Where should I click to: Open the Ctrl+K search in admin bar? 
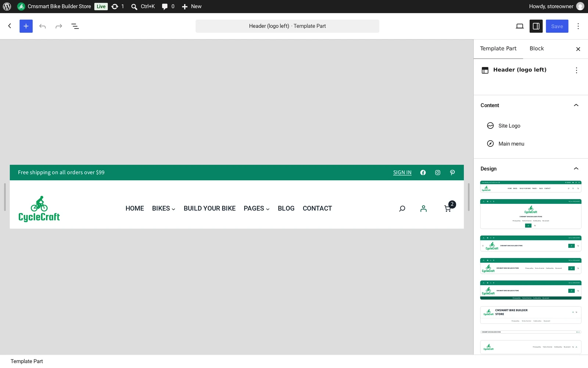[x=143, y=6]
